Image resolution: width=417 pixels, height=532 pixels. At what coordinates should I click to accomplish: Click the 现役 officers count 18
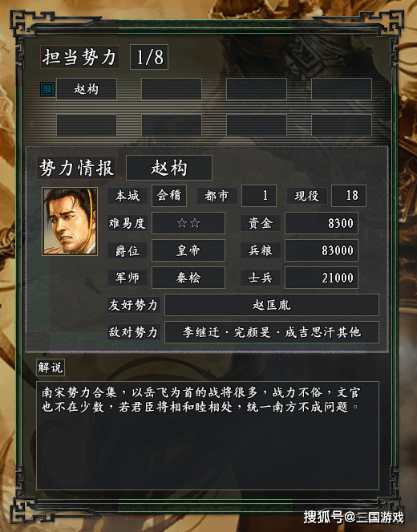(x=349, y=196)
